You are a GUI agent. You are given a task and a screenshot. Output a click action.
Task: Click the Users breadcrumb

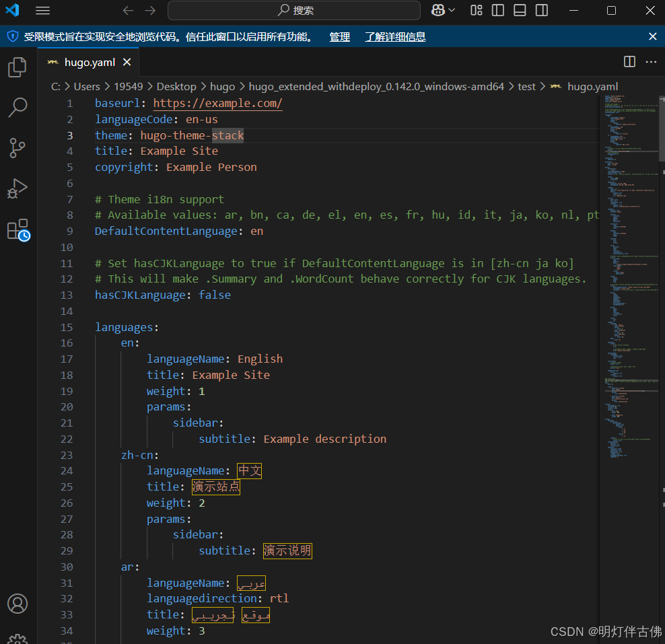point(87,87)
